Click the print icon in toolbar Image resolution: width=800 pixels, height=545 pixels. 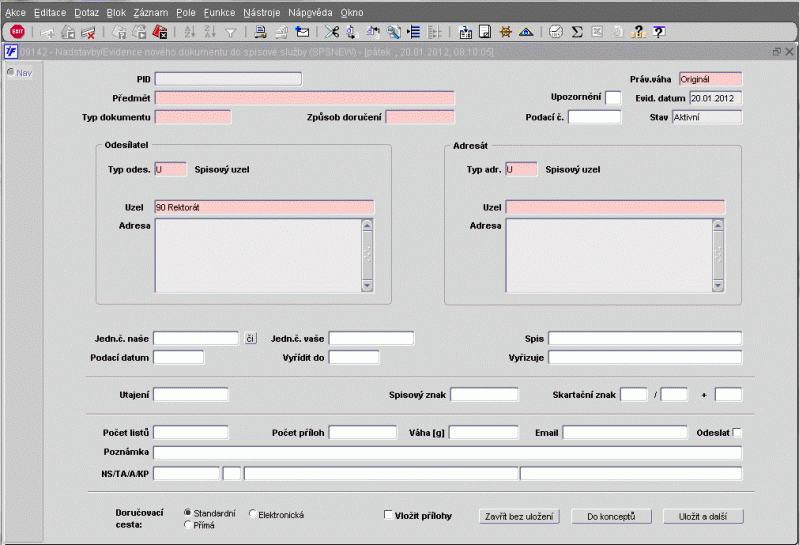[260, 32]
